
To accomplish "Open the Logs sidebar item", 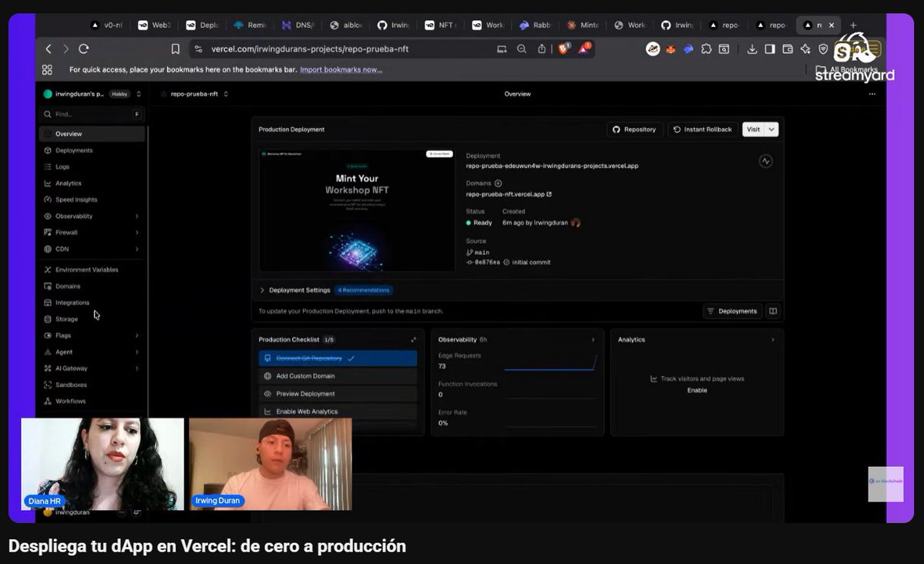I will click(62, 166).
